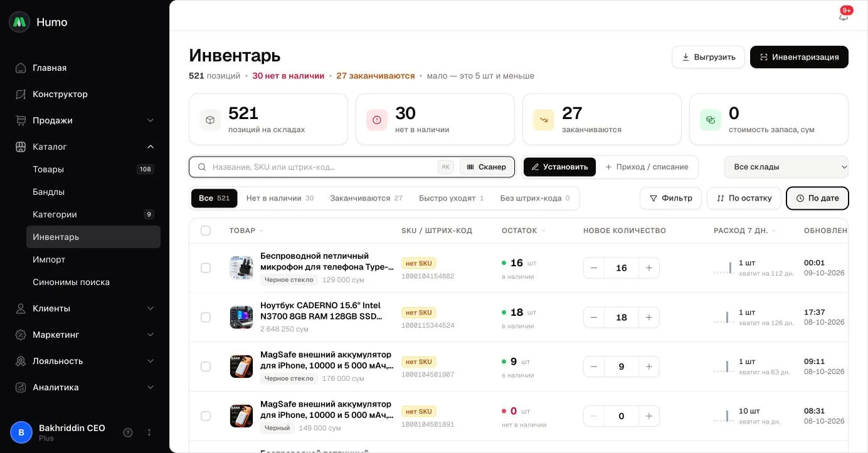Viewport: 868px width, 453px height.
Task: Toggle the select-all checkbox in table header
Action: click(x=206, y=231)
